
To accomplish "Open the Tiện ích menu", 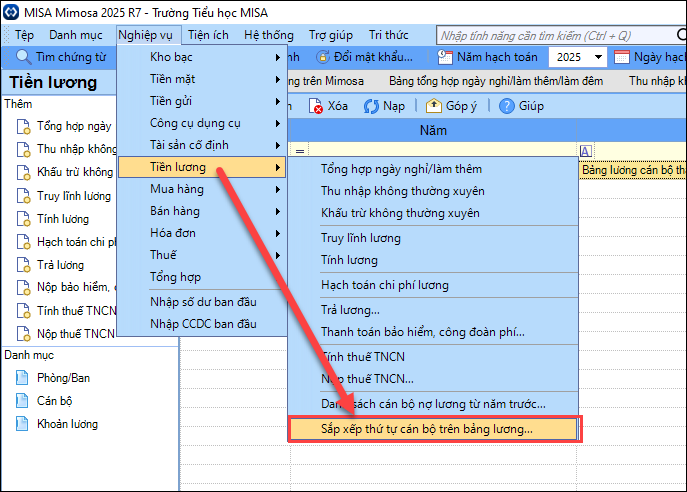I will [x=208, y=35].
